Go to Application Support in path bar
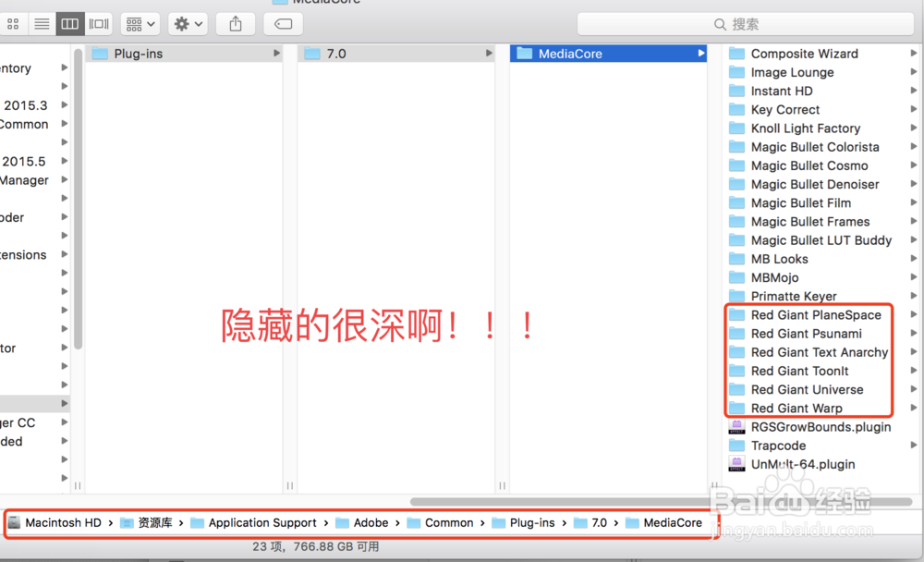The image size is (924, 562). tap(253, 523)
